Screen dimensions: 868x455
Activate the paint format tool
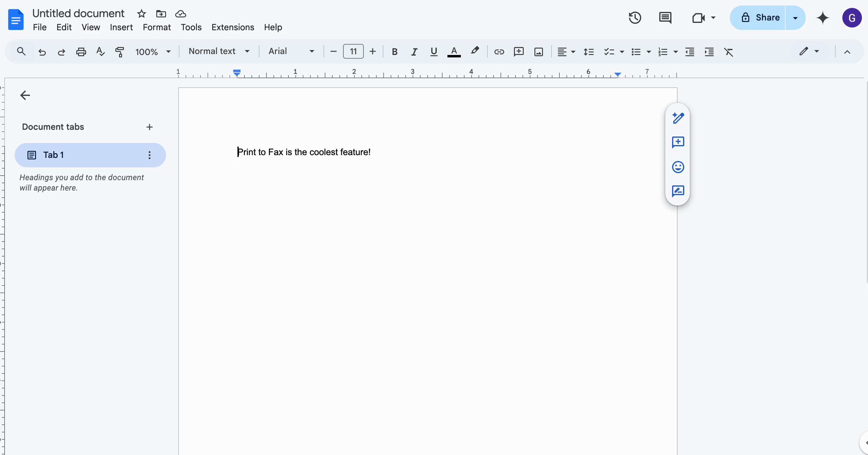(x=120, y=52)
